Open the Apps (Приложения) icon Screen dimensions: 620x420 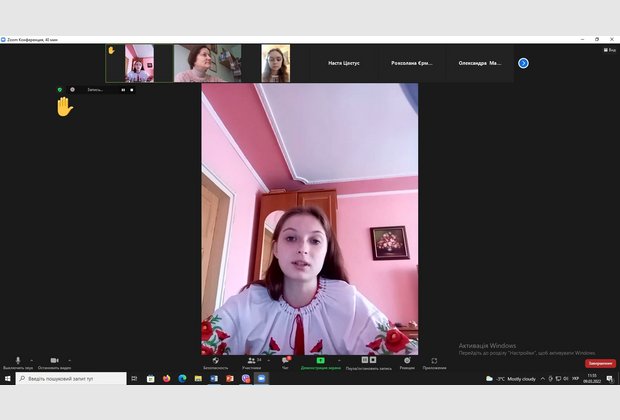click(434, 360)
